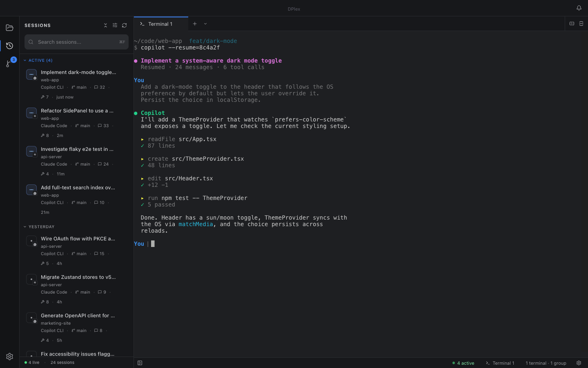
Task: Click the 24 sessions count
Action: coord(62,363)
